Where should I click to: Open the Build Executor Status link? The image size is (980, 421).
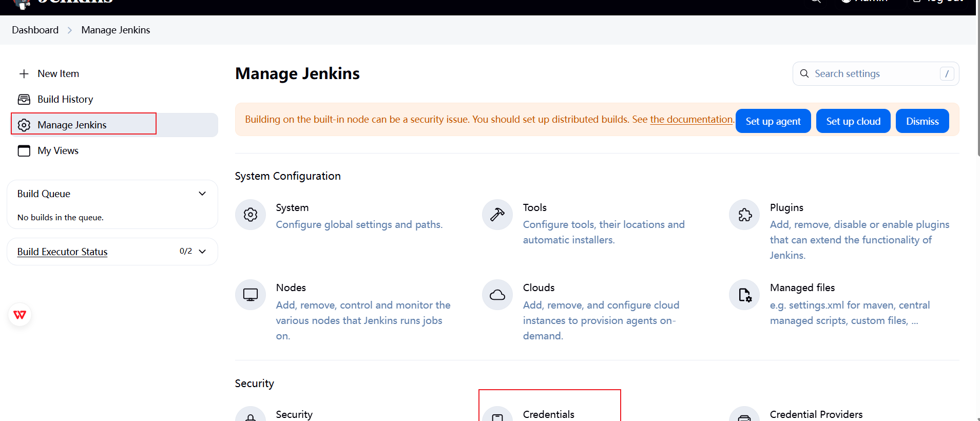click(x=63, y=252)
